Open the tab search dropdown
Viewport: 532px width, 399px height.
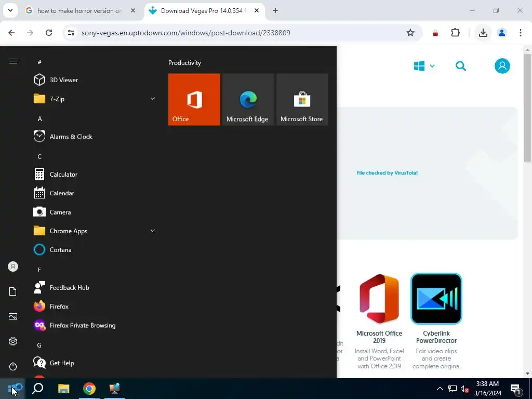coord(10,10)
